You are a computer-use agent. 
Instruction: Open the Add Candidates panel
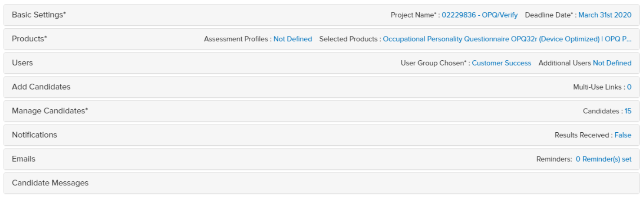(x=41, y=87)
